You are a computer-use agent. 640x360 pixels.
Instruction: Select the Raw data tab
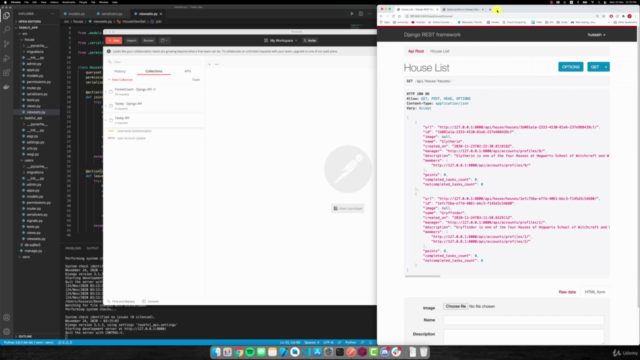[567, 292]
